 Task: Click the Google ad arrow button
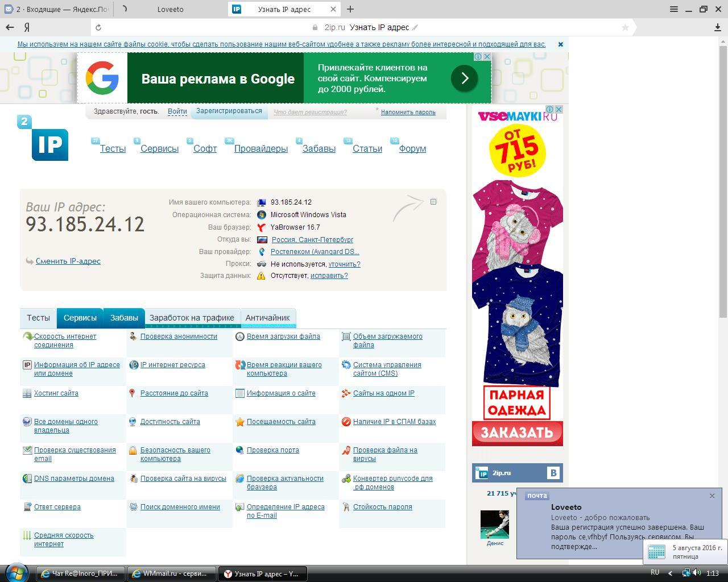[464, 78]
